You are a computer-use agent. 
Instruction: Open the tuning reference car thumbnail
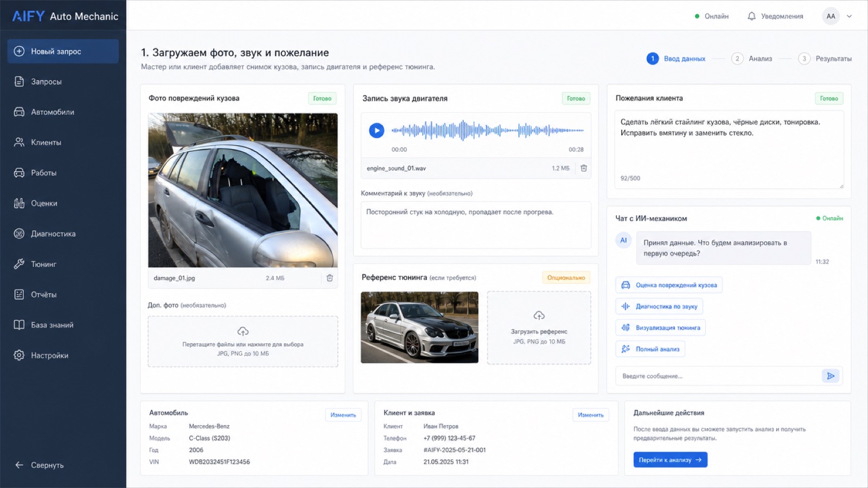pos(419,328)
